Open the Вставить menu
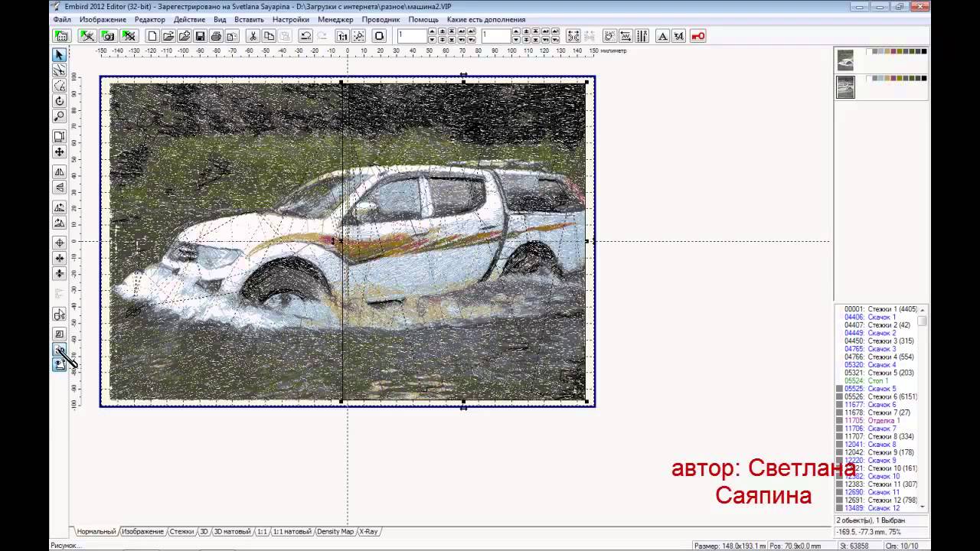This screenshot has height=551, width=980. [x=250, y=19]
